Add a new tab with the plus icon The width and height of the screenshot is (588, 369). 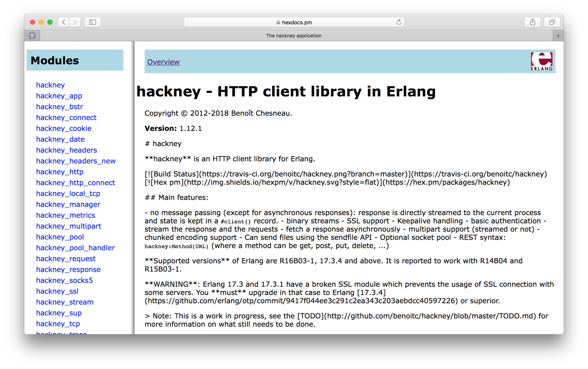point(558,36)
